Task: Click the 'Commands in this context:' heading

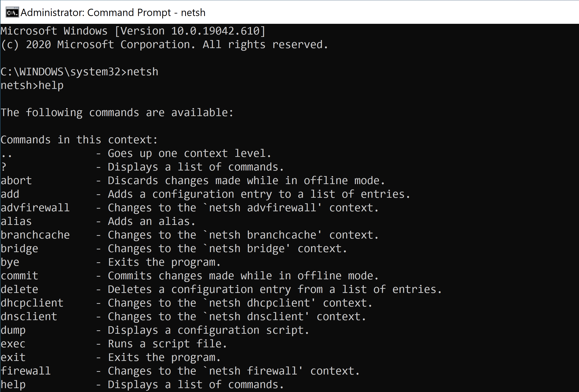Action: pyautogui.click(x=79, y=140)
